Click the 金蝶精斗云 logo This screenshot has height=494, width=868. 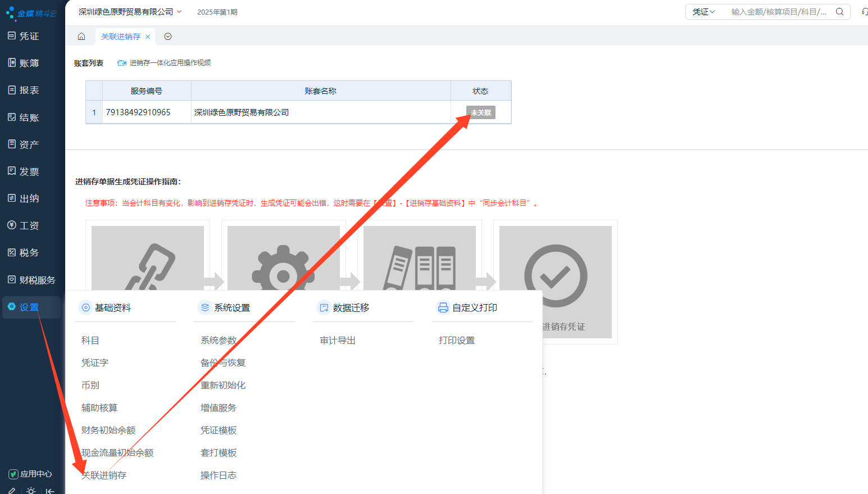pos(31,13)
